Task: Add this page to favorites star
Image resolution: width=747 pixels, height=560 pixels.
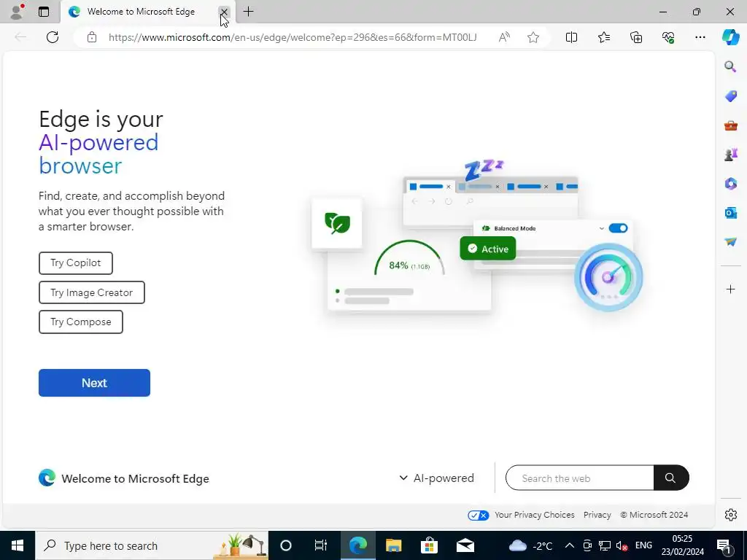Action: [533, 37]
